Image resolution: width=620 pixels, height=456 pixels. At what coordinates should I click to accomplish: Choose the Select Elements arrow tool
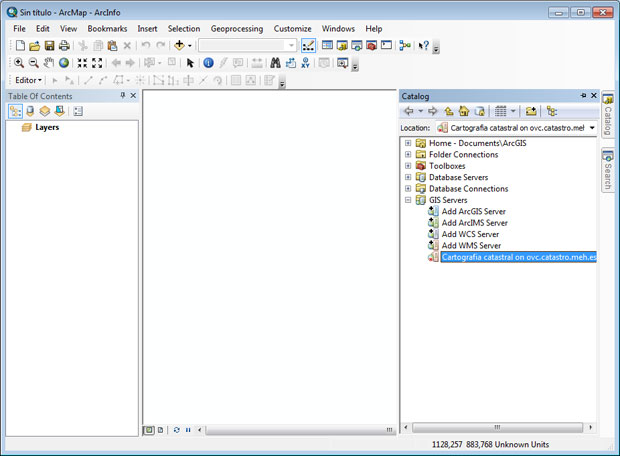tap(190, 62)
